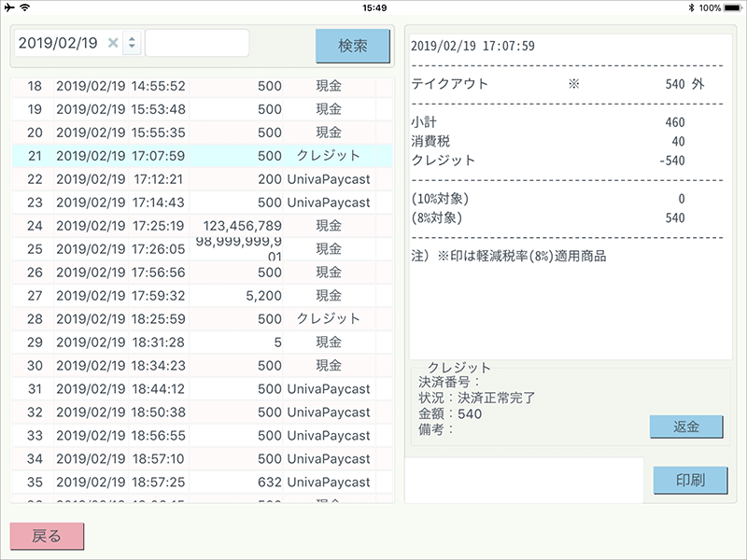Clear the date field with X icon
The image size is (747, 560).
coord(113,43)
